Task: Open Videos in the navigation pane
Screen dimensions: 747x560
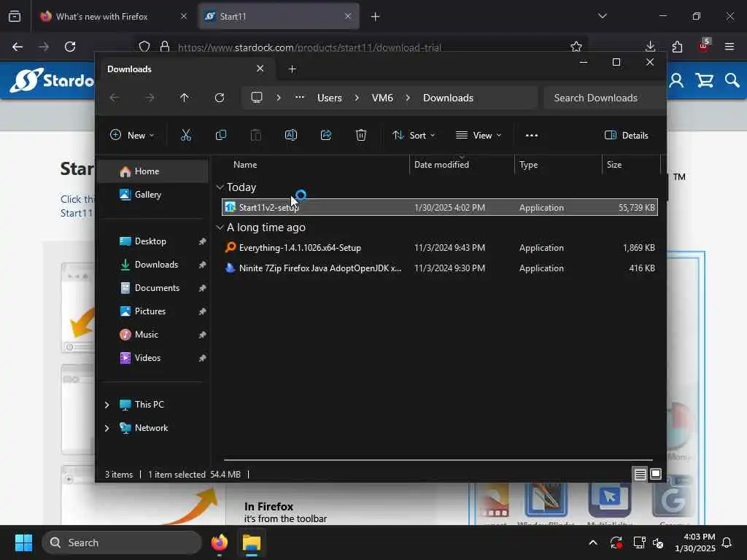Action: tap(152, 358)
